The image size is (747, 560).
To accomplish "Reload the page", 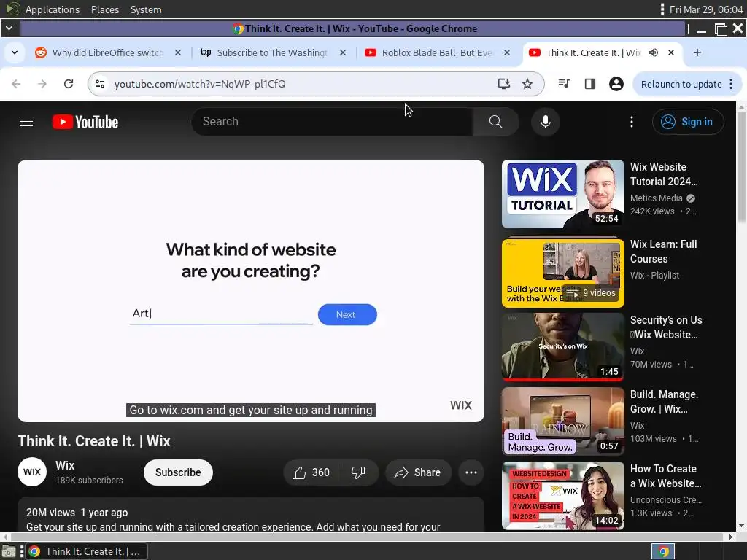I will click(69, 84).
